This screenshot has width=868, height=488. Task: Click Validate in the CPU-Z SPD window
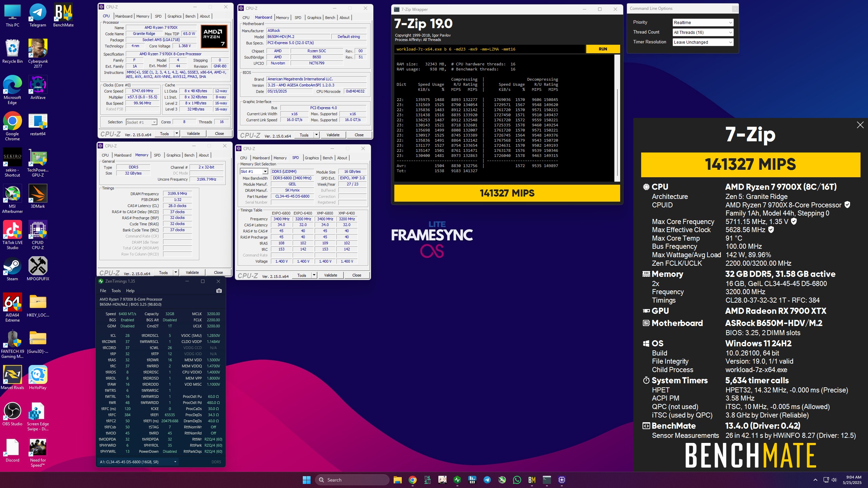(x=331, y=275)
